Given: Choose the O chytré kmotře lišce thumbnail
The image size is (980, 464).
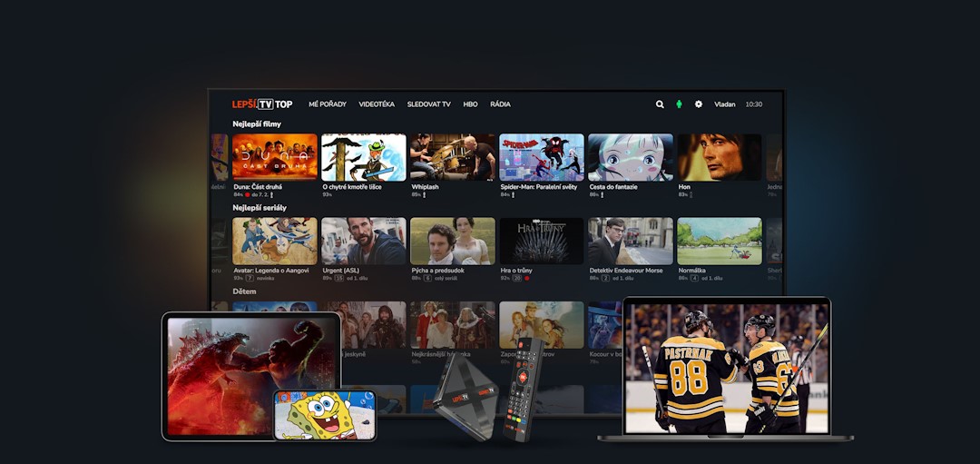Looking at the screenshot, I should point(364,157).
